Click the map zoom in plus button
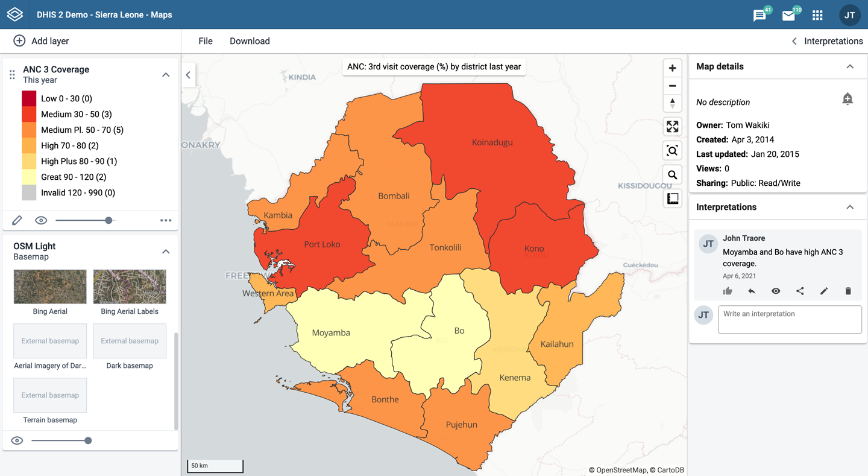This screenshot has width=868, height=476. [672, 68]
